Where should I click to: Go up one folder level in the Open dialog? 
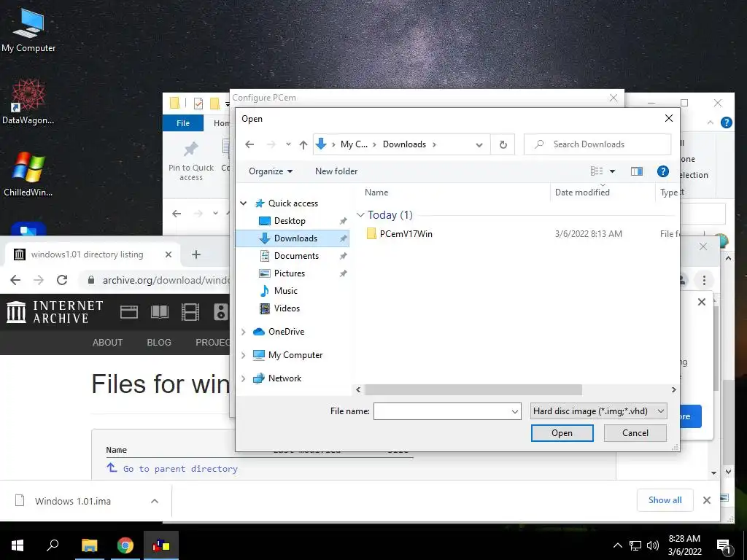point(303,144)
